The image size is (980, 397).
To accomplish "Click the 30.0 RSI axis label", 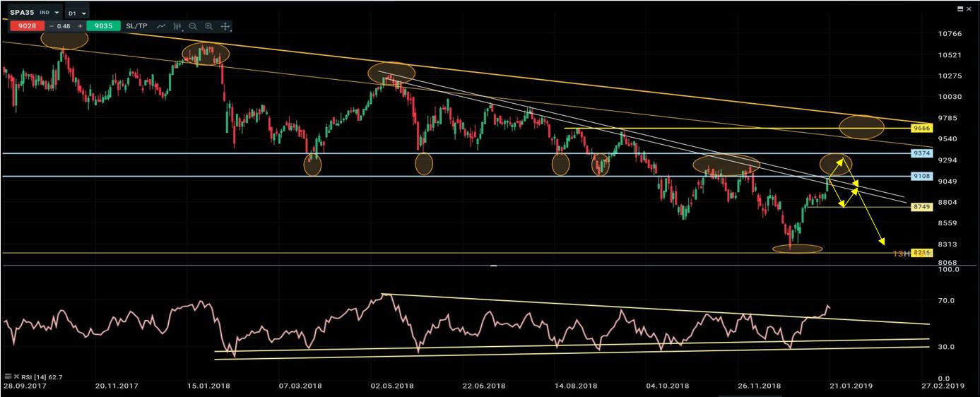I will (x=947, y=347).
